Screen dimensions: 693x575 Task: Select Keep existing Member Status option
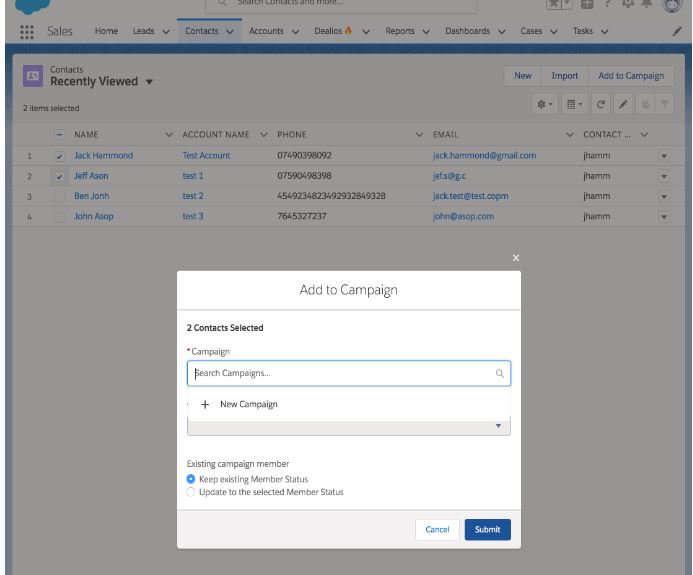[192, 479]
